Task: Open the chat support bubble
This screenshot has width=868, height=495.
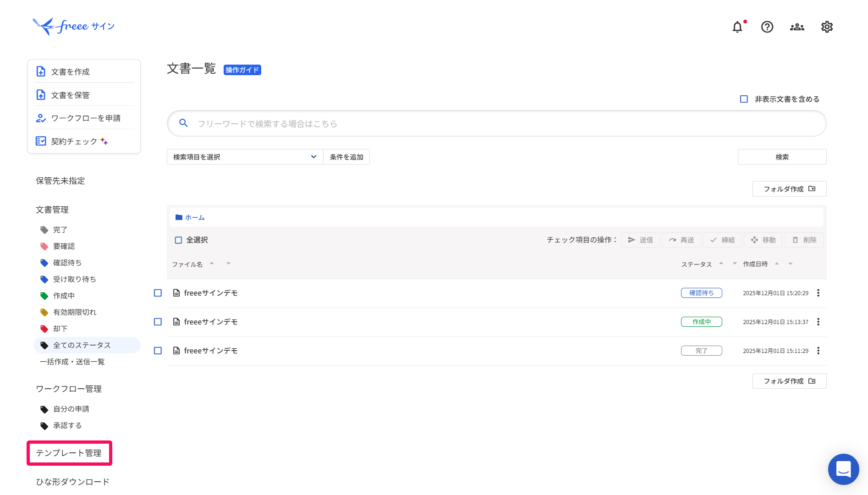Action: click(x=843, y=469)
